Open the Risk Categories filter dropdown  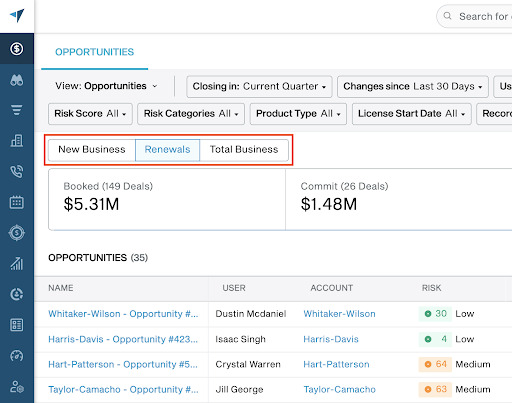coord(191,114)
